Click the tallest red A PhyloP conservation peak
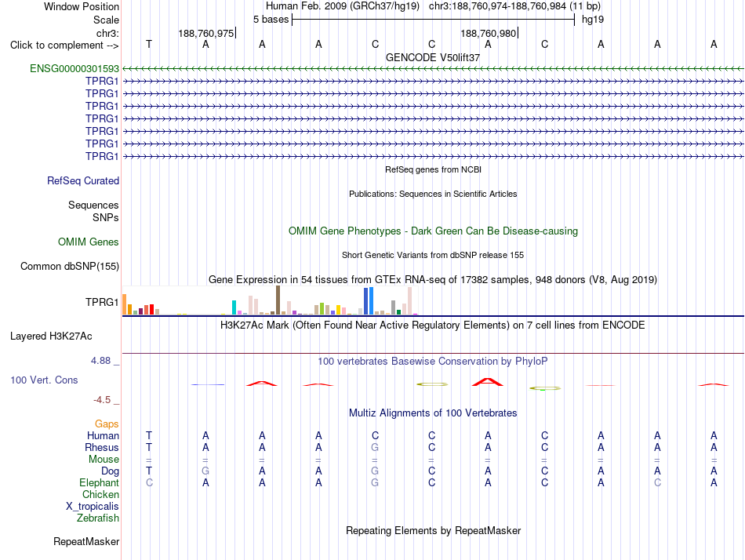The width and height of the screenshot is (745, 560). (x=488, y=382)
